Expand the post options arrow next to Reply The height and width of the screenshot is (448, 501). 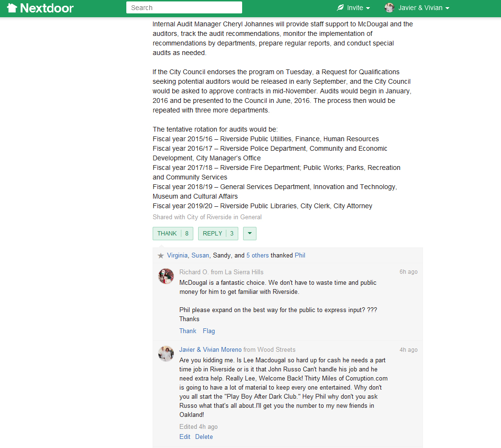point(250,234)
